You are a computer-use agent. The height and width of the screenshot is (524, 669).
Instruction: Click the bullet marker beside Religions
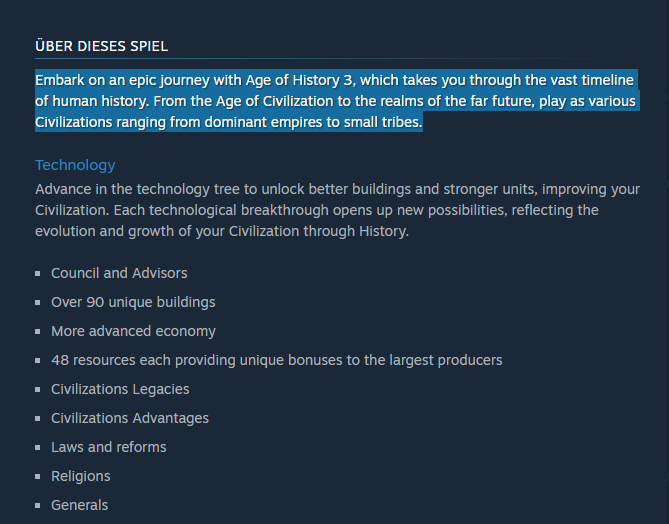(38, 477)
